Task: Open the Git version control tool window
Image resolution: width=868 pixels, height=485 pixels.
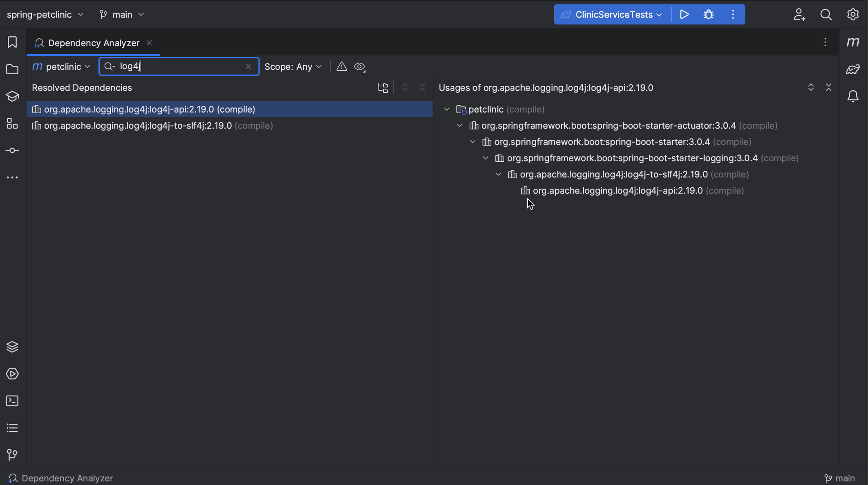Action: click(12, 454)
